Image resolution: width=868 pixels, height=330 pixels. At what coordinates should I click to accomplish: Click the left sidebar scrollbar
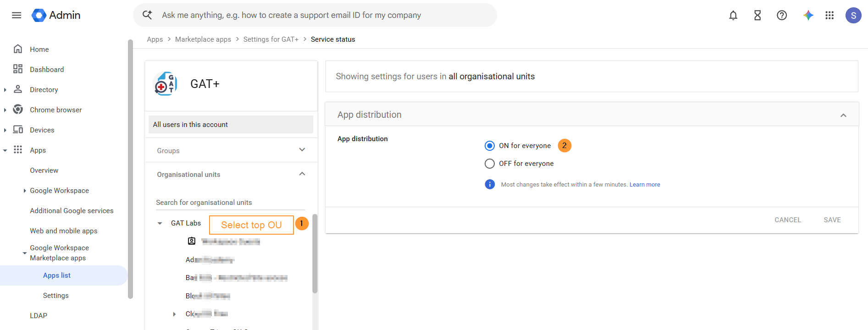point(130,170)
